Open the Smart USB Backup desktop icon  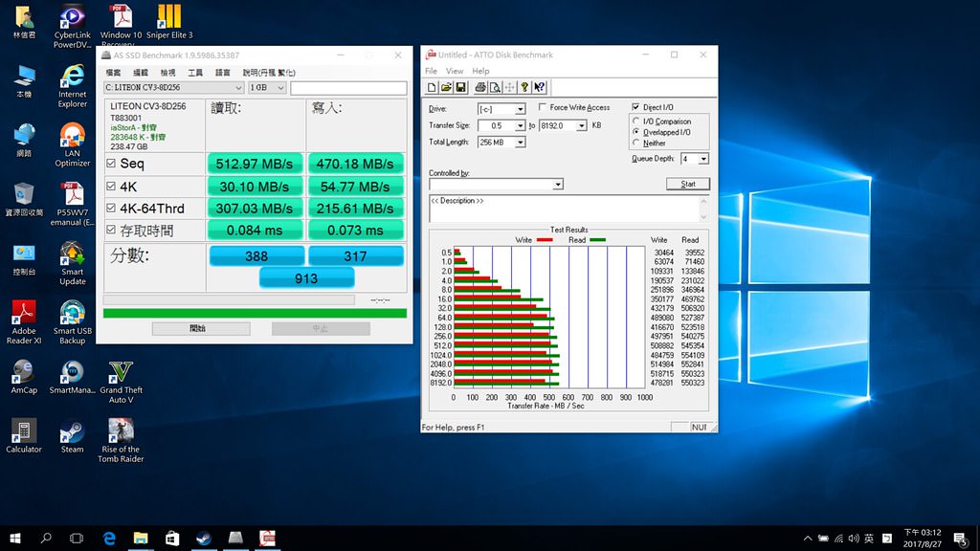click(72, 322)
